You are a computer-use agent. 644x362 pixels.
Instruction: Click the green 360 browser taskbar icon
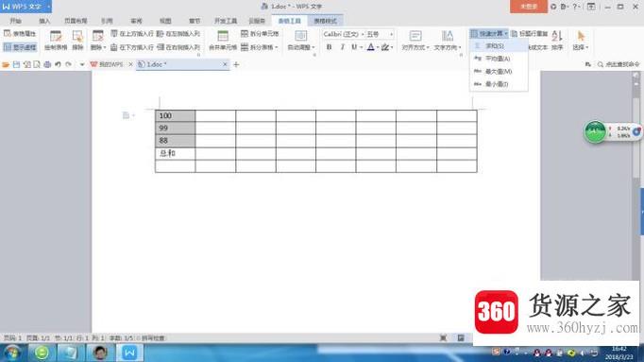(42, 353)
